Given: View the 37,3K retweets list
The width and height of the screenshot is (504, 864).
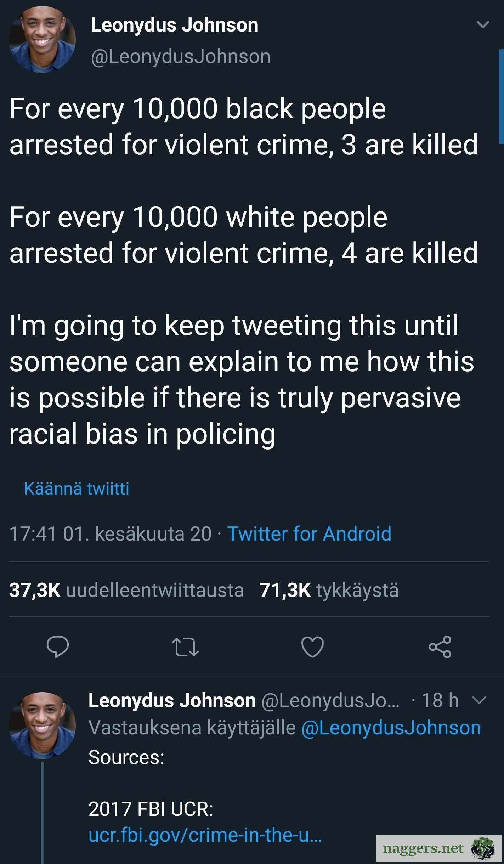Looking at the screenshot, I should [126, 590].
